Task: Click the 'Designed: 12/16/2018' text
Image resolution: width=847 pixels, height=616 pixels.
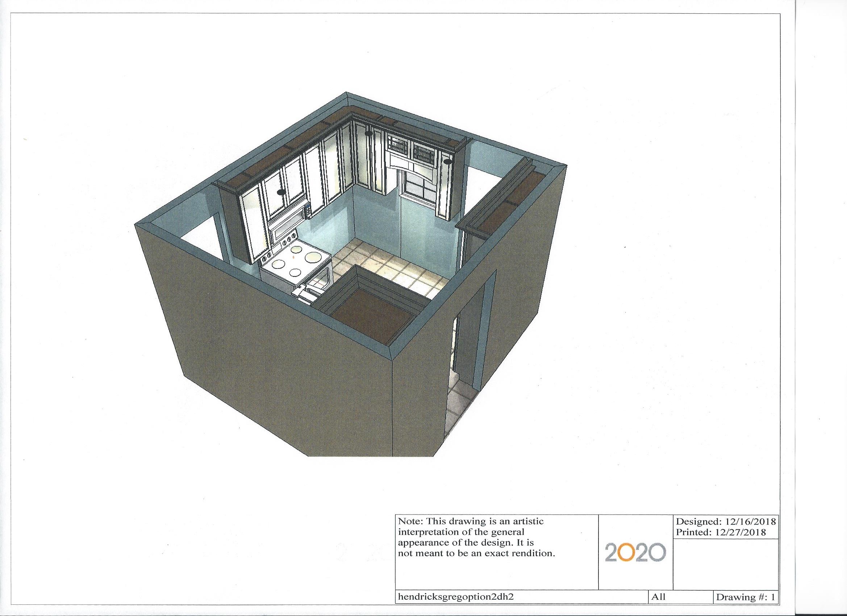Action: [x=726, y=521]
